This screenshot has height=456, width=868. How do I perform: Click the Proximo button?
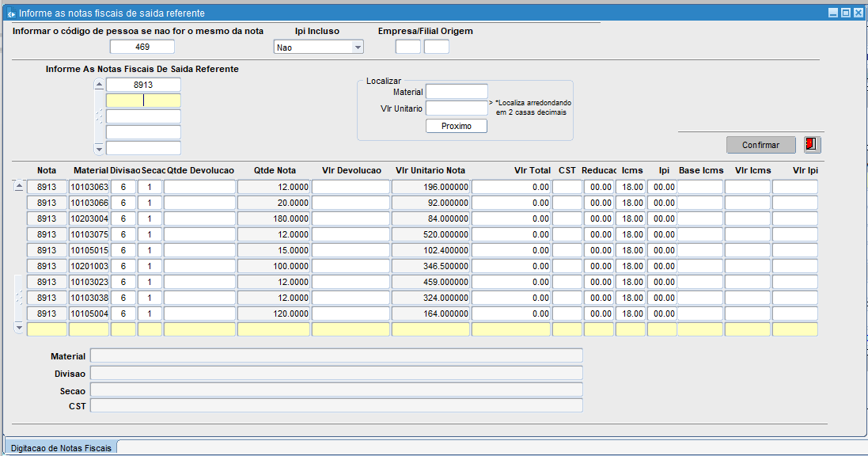456,126
